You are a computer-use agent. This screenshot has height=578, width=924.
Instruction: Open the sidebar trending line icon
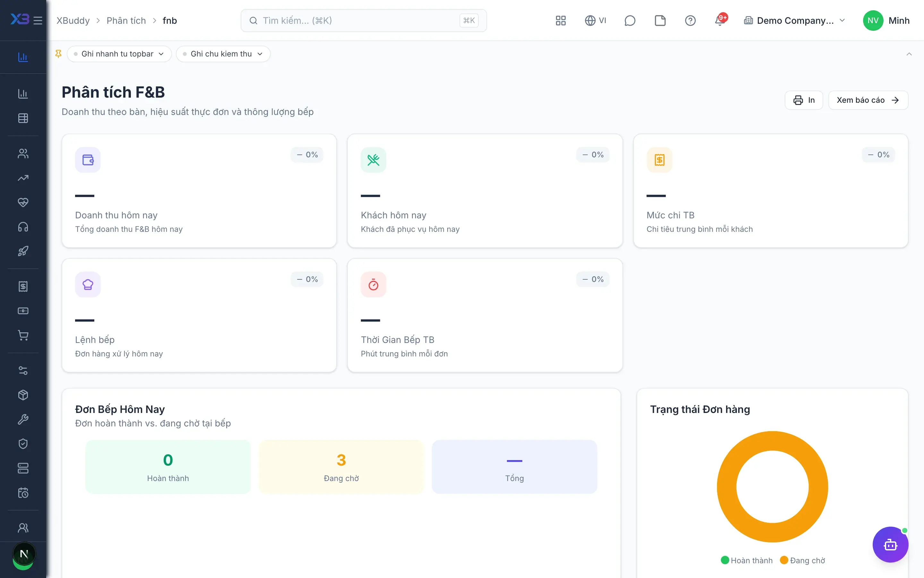[x=23, y=178]
